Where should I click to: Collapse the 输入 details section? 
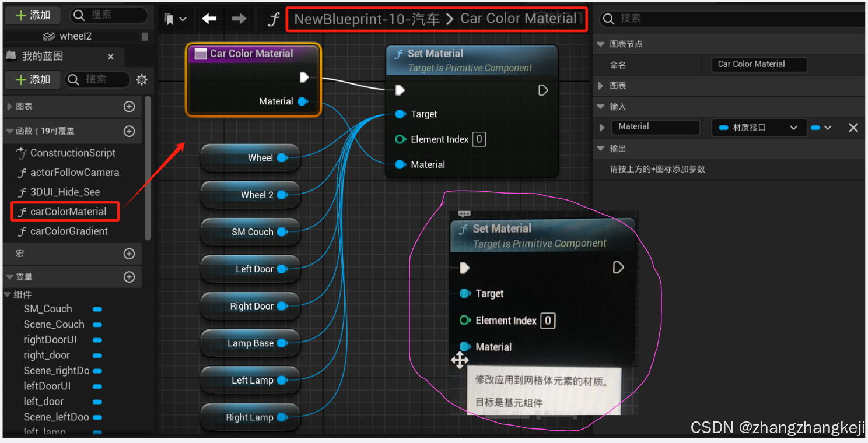tap(601, 107)
